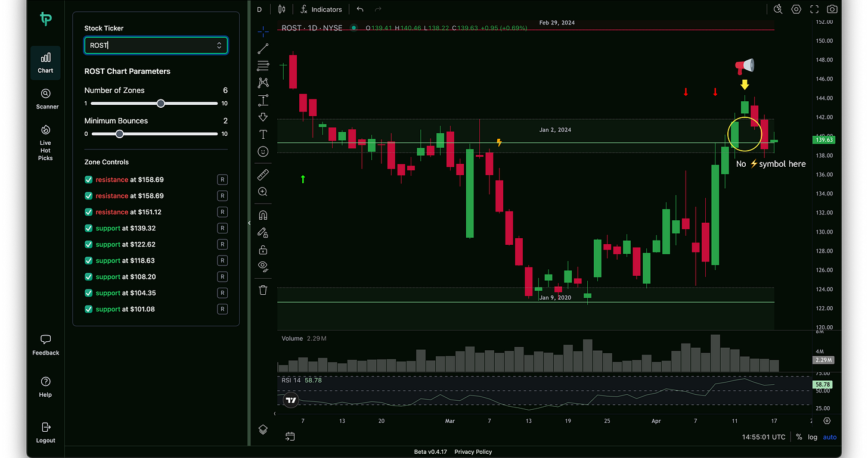The image size is (868, 458).
Task: Toggle stay-in-drawing-mode pencil lock
Action: click(x=263, y=232)
